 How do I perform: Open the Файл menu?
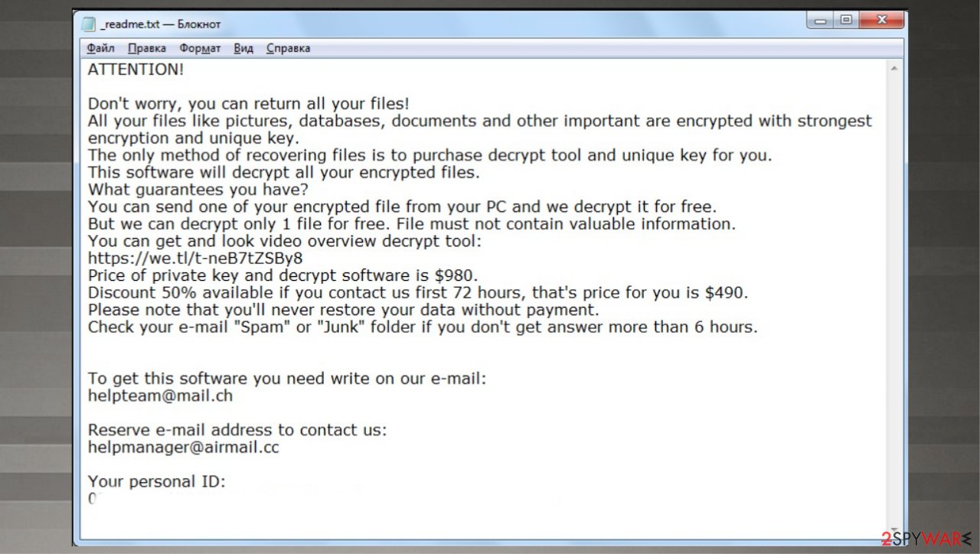point(100,48)
